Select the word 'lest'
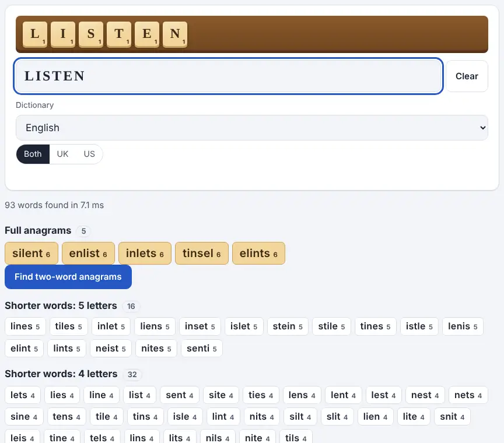504x443 pixels. (x=384, y=395)
